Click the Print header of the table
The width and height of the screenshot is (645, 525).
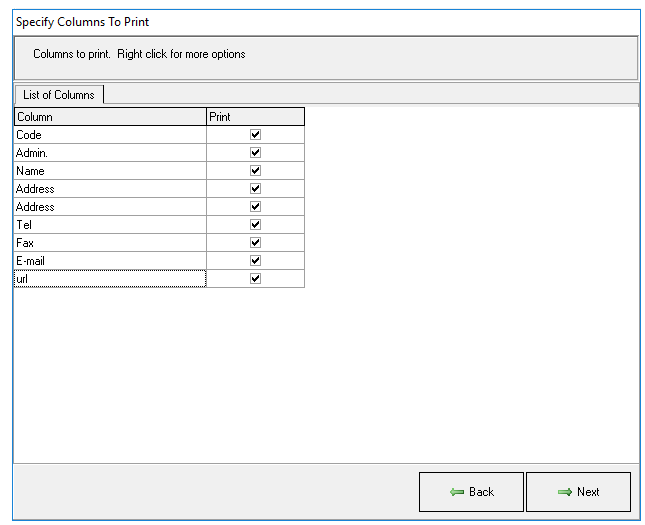click(x=255, y=117)
